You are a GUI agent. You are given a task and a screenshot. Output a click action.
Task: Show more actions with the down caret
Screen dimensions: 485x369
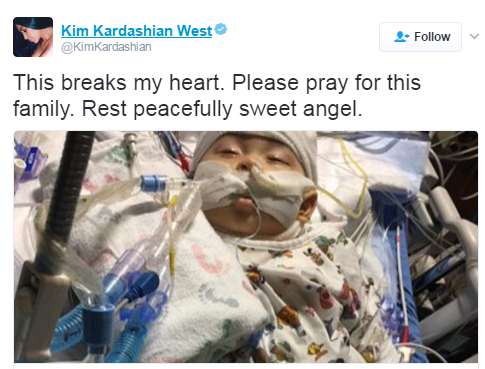tap(474, 36)
